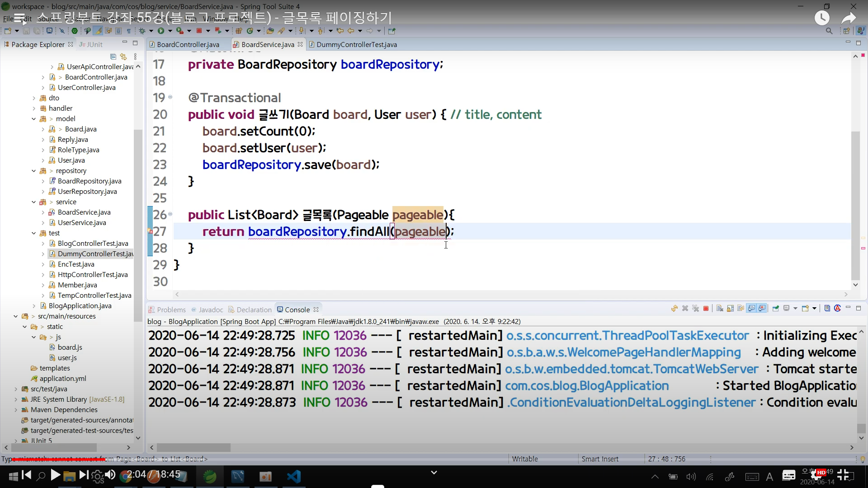Screen dimensions: 868x488
Task: Click Collapse All in Package Explorer
Action: [x=113, y=56]
